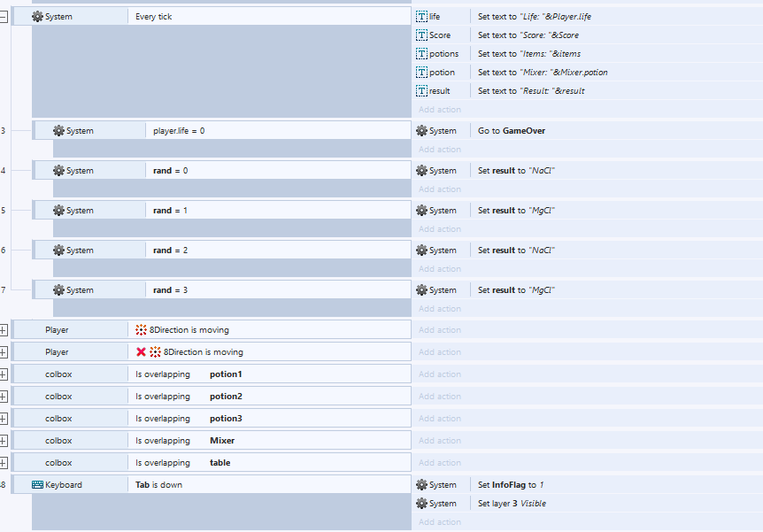Select the life text object icon

click(x=421, y=17)
